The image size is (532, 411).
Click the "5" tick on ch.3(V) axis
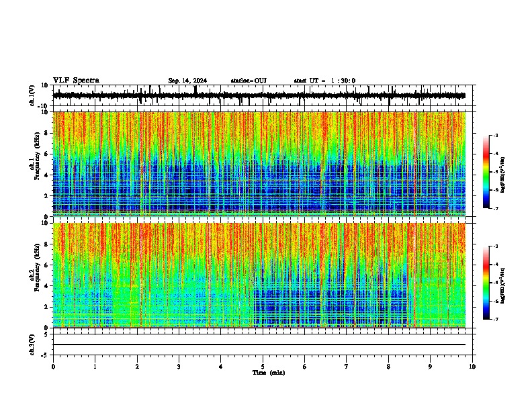[x=46, y=334]
